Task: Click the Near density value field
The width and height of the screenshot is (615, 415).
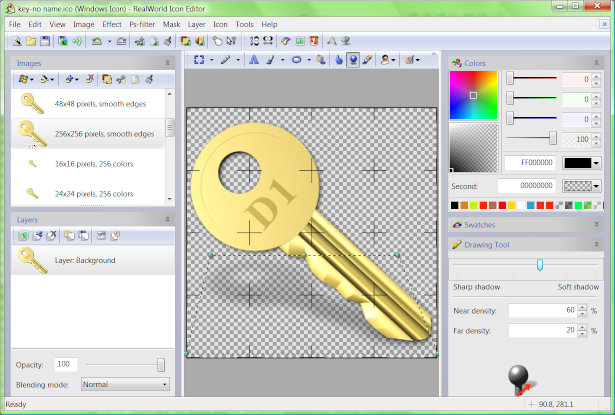Action: [x=543, y=311]
